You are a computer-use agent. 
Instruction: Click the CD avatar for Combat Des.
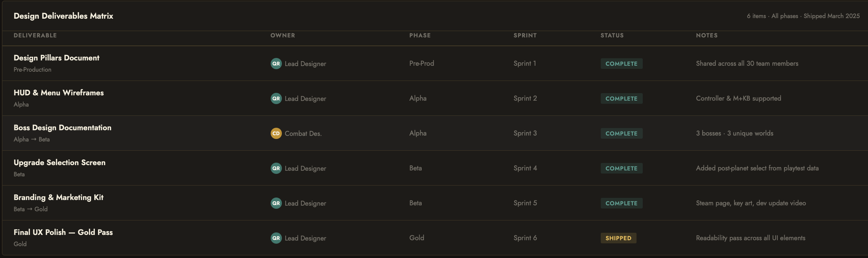(276, 133)
